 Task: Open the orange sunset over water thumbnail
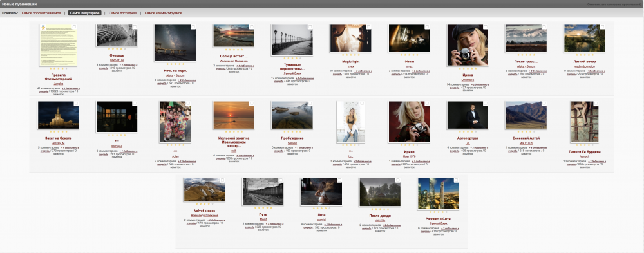(x=234, y=115)
